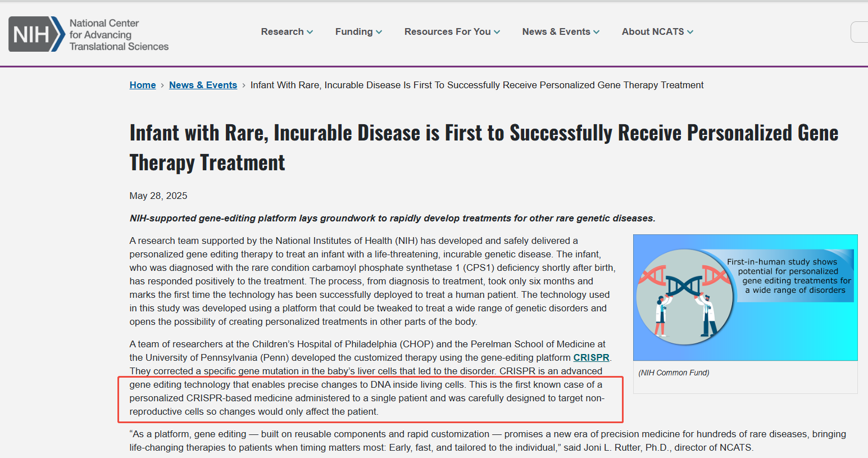This screenshot has width=868, height=458.
Task: Open the Research navigation menu label
Action: (x=282, y=32)
